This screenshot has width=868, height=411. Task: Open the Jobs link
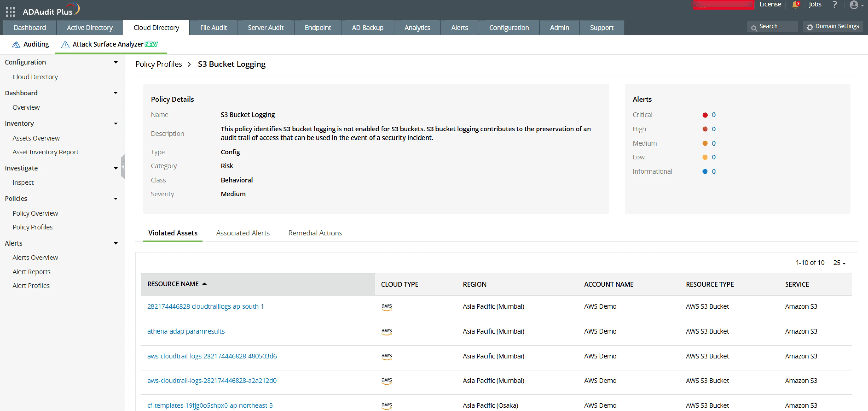815,4
